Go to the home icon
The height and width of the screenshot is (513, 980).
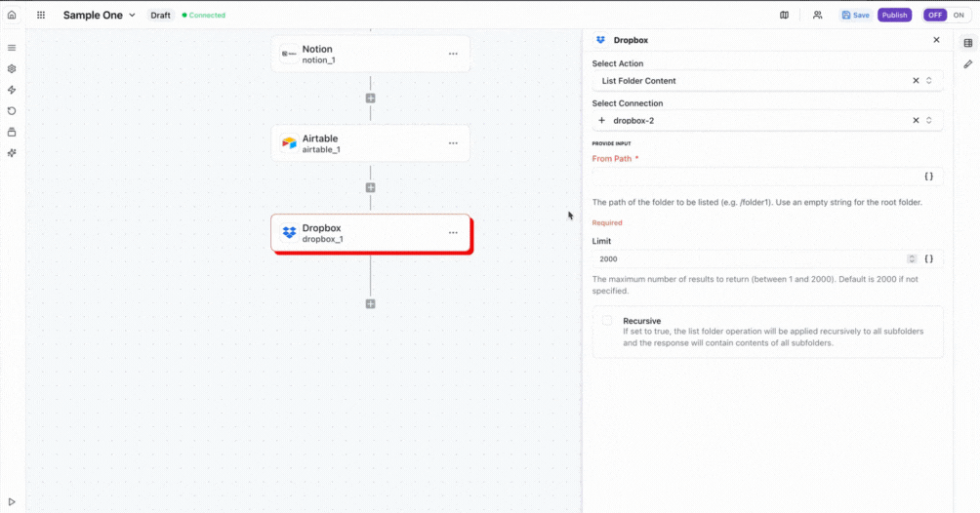click(x=12, y=15)
